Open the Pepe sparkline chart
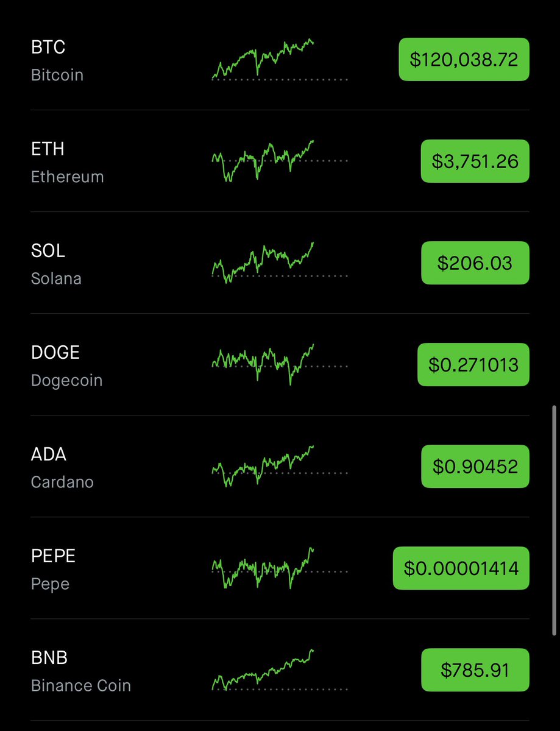Screen dimensions: 560x731 coord(280,568)
